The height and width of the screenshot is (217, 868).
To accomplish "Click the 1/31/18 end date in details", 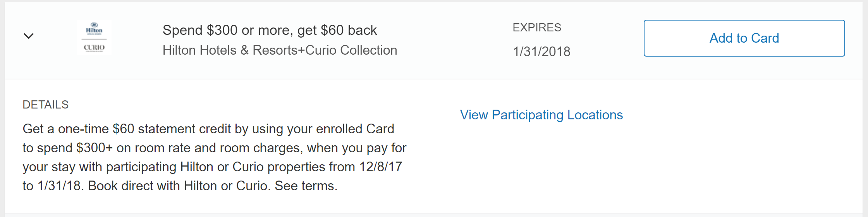I will [59, 186].
